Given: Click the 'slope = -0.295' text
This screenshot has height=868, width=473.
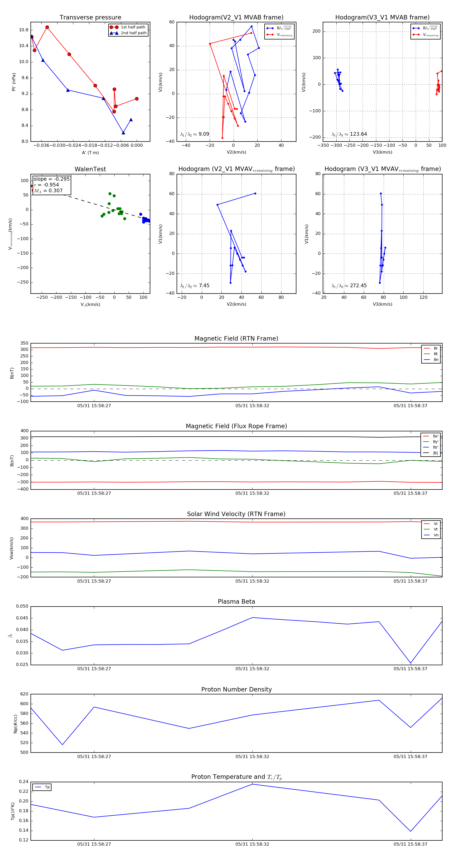Looking at the screenshot, I should (52, 179).
